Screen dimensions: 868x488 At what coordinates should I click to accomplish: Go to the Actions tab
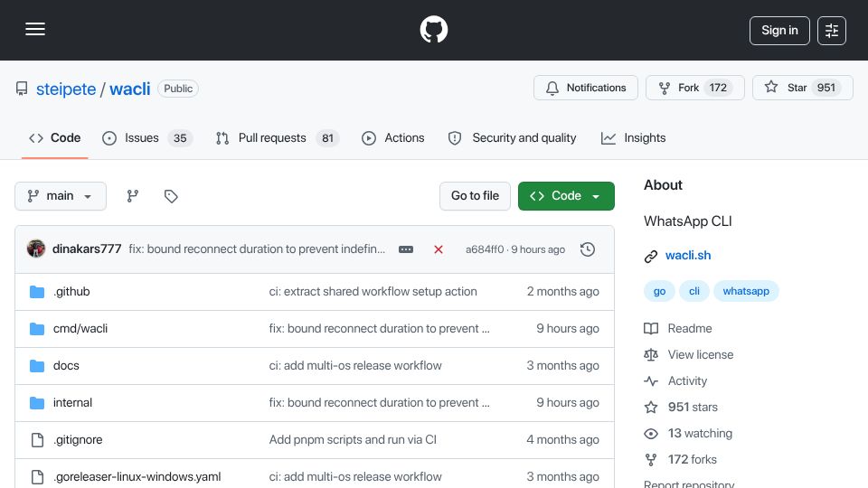tap(393, 137)
